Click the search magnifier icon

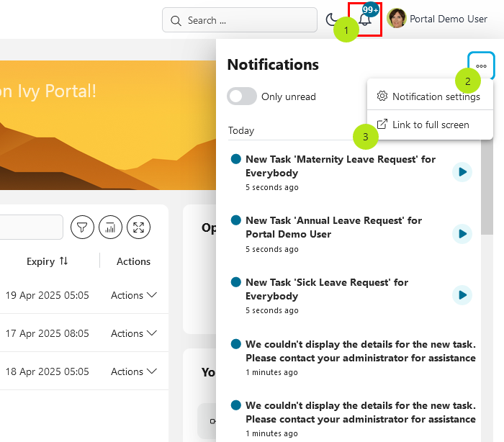[176, 21]
